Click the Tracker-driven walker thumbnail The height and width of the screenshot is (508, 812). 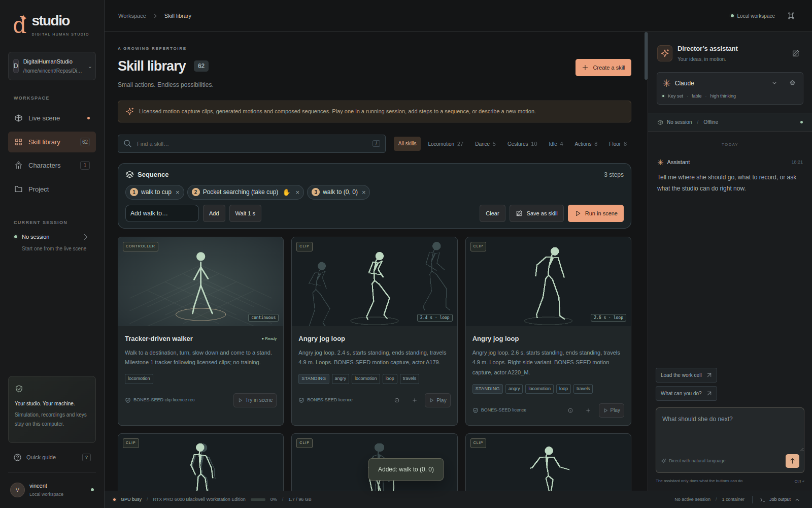[200, 281]
